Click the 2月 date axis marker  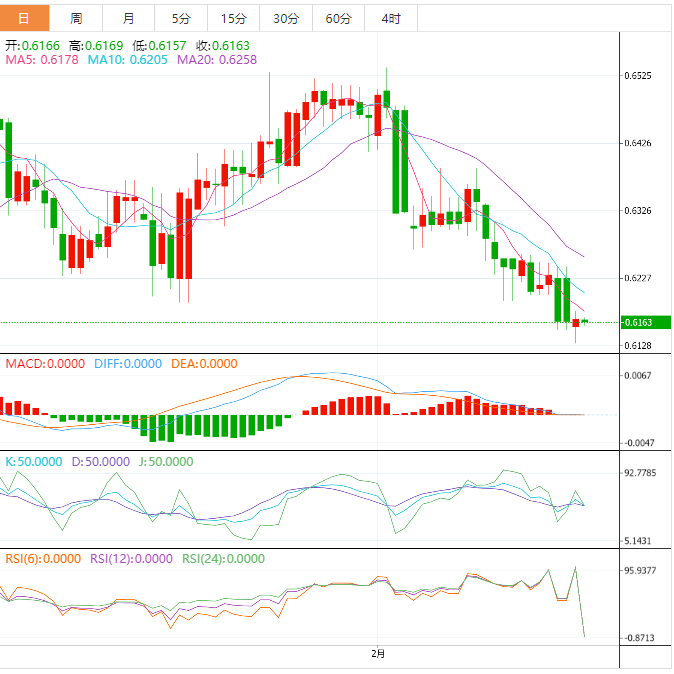click(x=378, y=654)
